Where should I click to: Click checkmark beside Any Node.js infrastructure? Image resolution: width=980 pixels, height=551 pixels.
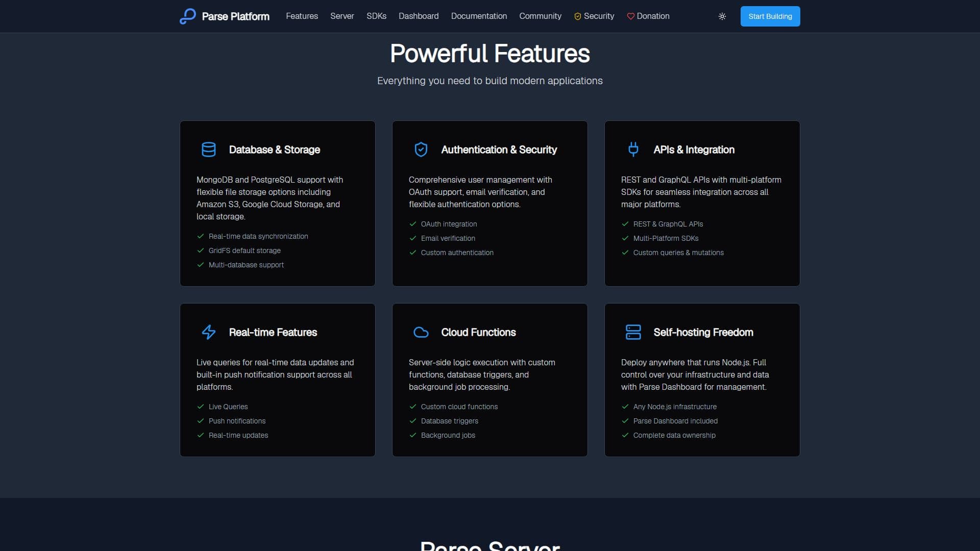pos(625,407)
